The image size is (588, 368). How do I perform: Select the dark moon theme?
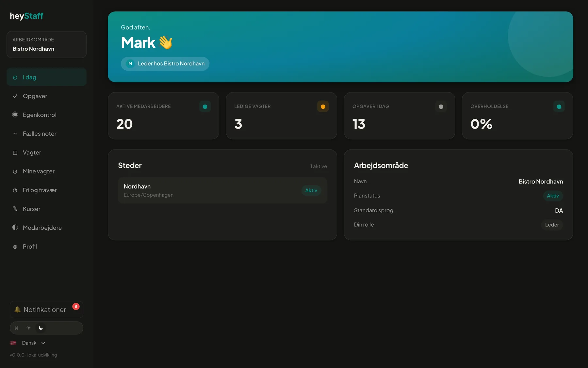click(41, 328)
